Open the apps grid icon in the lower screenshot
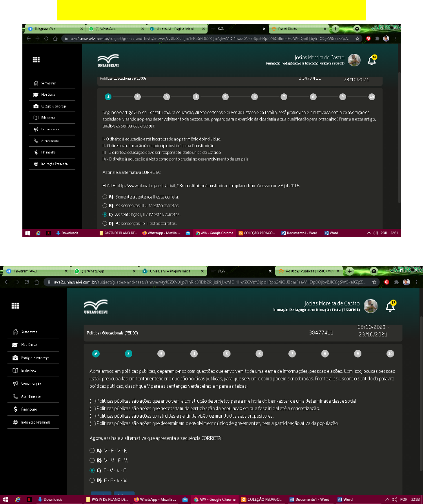423x504 pixels. [x=15, y=306]
